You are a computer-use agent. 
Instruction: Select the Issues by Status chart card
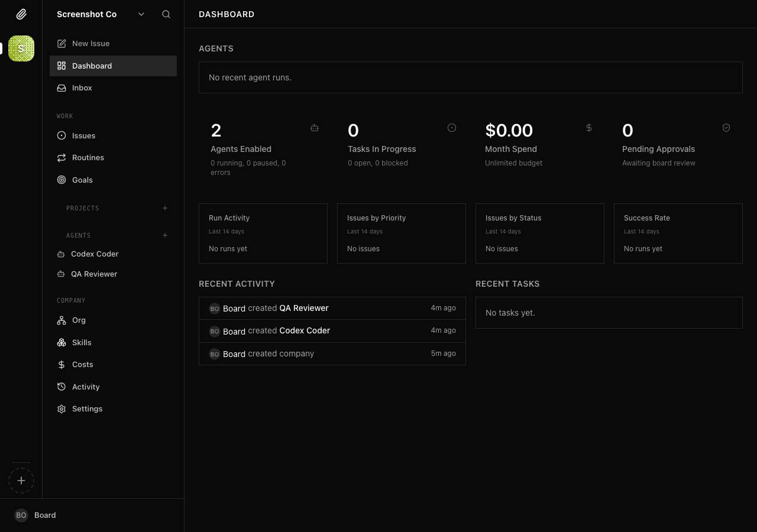click(540, 233)
